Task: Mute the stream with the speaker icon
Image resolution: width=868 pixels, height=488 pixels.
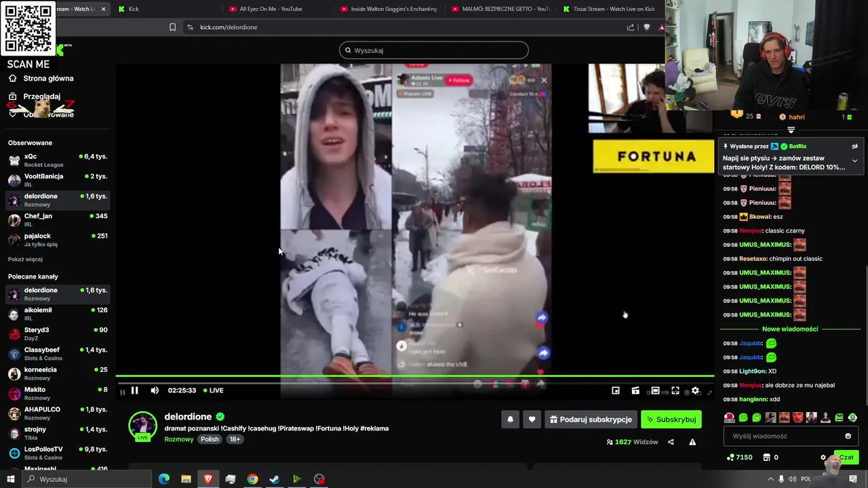Action: click(155, 390)
